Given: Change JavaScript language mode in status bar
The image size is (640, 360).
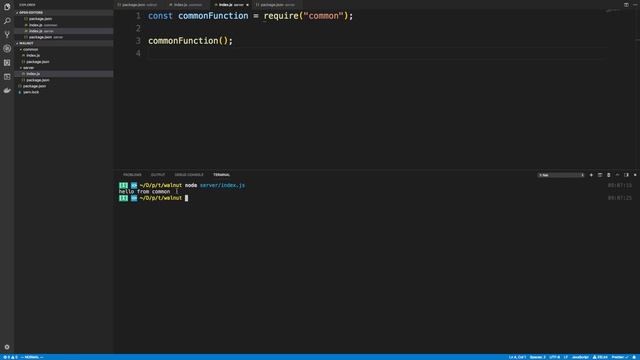Looking at the screenshot, I should click(x=580, y=357).
